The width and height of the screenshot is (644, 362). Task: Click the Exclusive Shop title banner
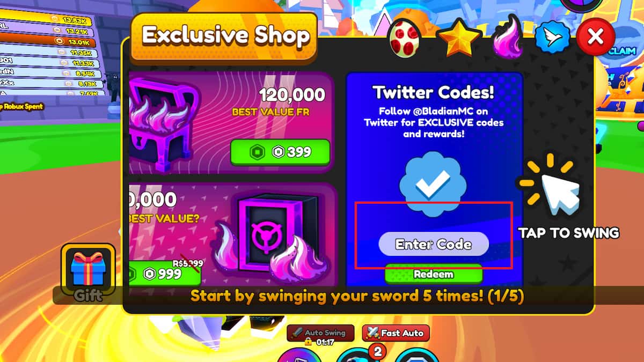click(225, 35)
